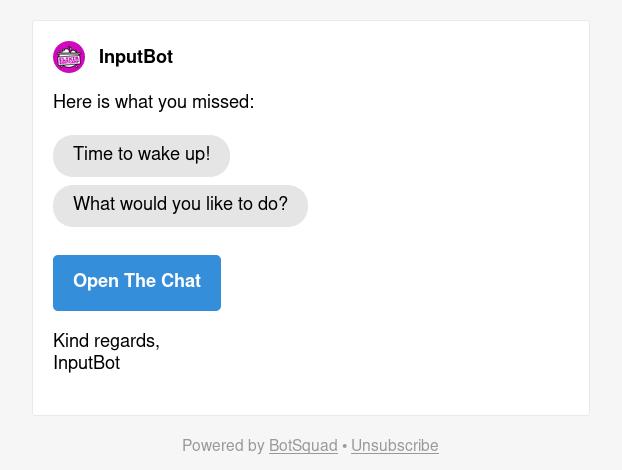Select the "Time to wake up!" message bubble

point(141,155)
